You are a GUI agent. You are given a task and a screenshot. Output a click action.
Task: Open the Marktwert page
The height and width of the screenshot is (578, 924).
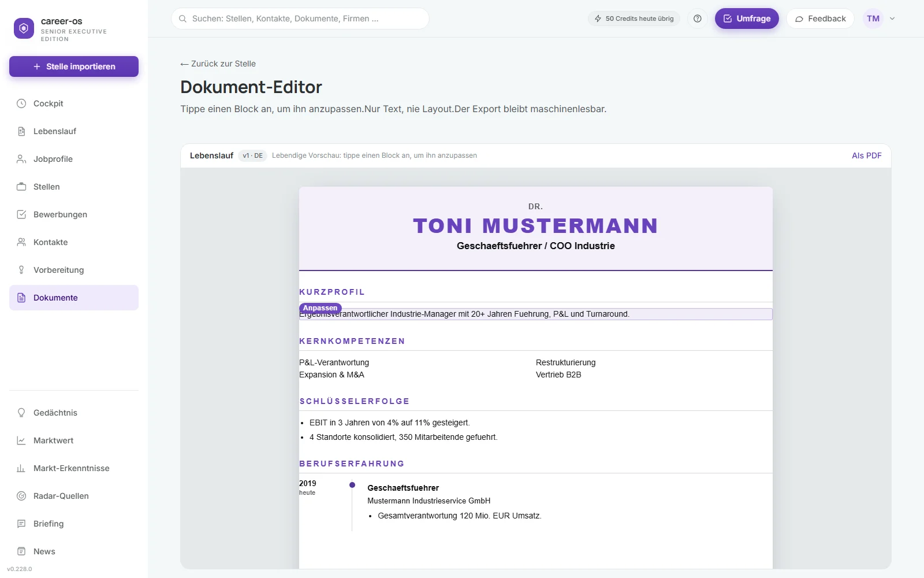74,440
